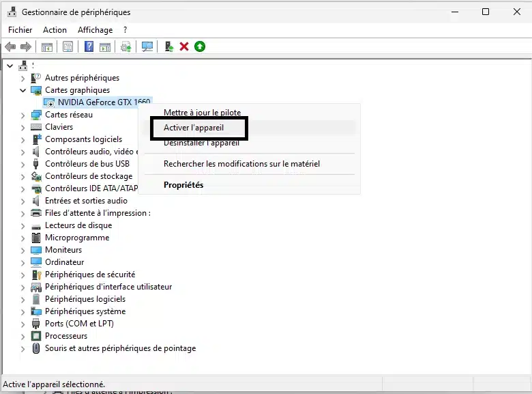The height and width of the screenshot is (394, 532).
Task: Click the update driver toolbar icon
Action: (126, 46)
